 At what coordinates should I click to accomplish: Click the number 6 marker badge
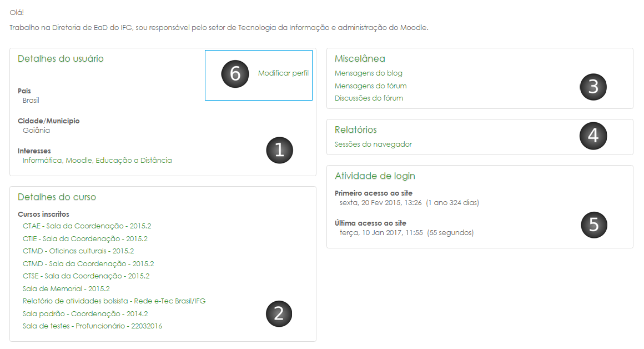(235, 73)
